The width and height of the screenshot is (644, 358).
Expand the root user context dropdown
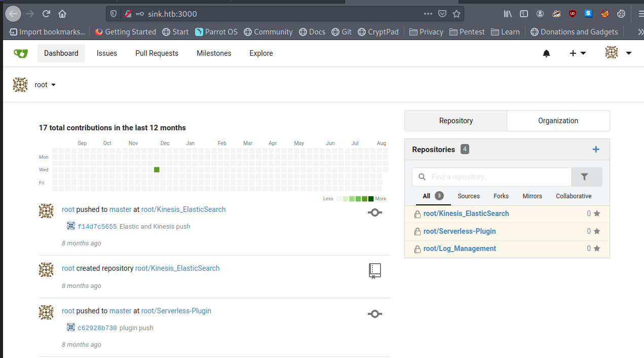point(45,85)
